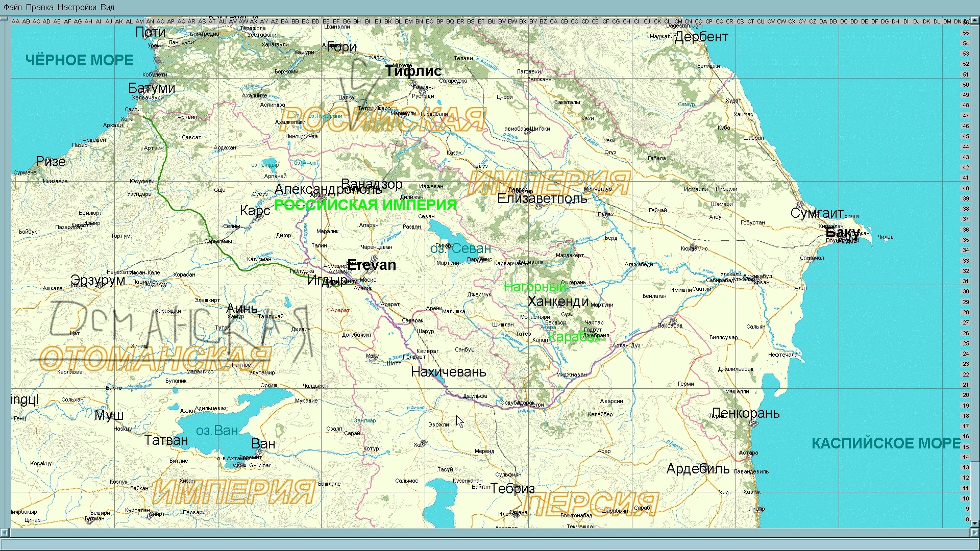Click the green РОССИЙСКАЯ ИМПЕРИЯ label
Image resolution: width=980 pixels, height=551 pixels.
[x=365, y=205]
